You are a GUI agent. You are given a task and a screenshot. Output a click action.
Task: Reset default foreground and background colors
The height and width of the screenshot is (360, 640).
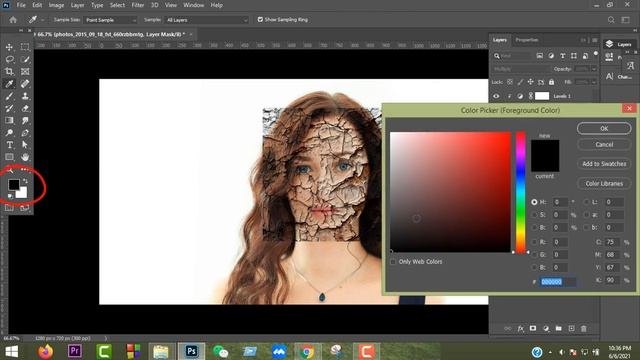click(x=10, y=196)
